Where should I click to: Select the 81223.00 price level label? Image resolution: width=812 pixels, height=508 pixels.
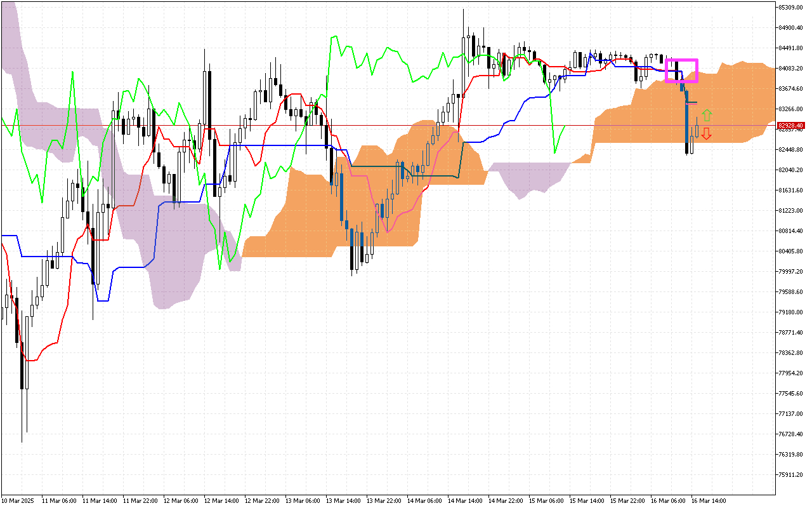pyautogui.click(x=790, y=211)
